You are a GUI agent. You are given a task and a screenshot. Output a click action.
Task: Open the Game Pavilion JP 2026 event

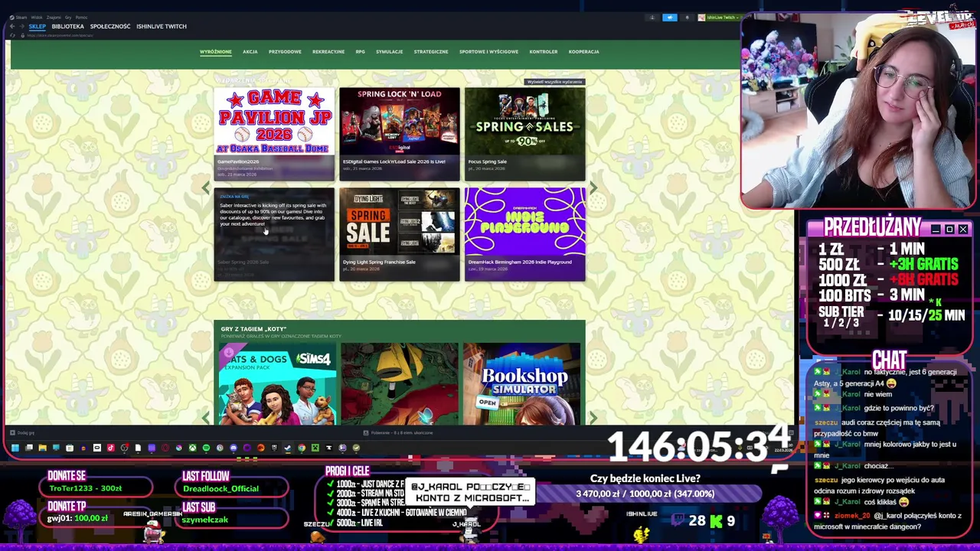274,134
